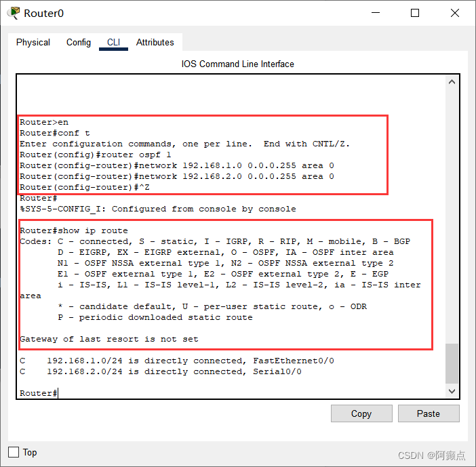The height and width of the screenshot is (467, 476).
Task: Click the Router0 window icon
Action: point(14,13)
